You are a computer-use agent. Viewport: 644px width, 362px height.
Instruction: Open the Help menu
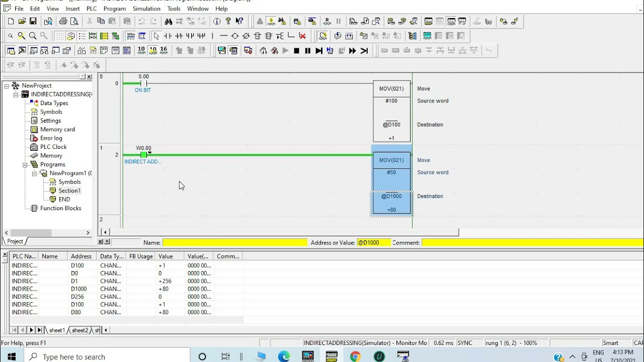tap(221, 9)
